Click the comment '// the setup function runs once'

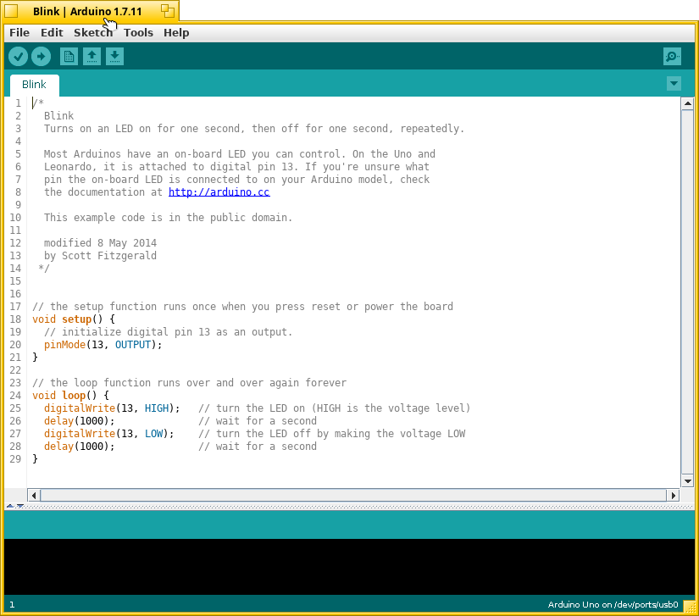point(242,307)
